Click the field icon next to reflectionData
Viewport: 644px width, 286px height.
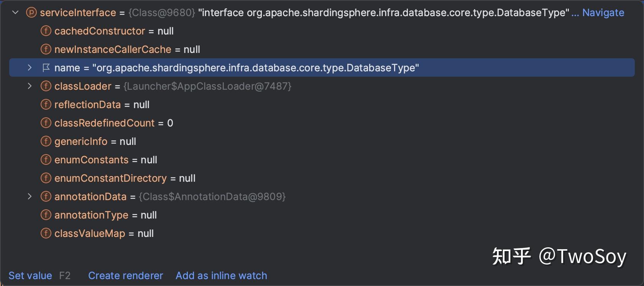[x=46, y=104]
